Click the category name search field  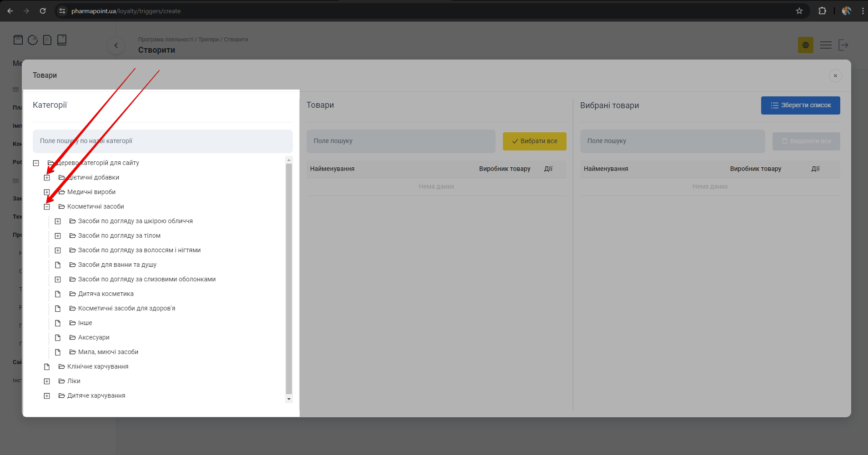[163, 141]
